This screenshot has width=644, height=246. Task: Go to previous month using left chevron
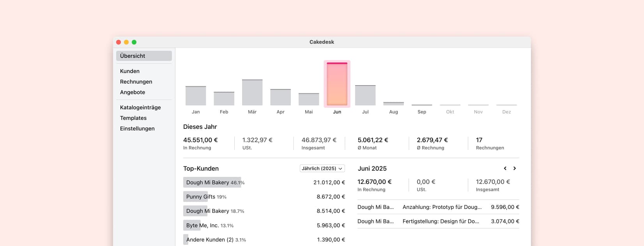click(505, 168)
